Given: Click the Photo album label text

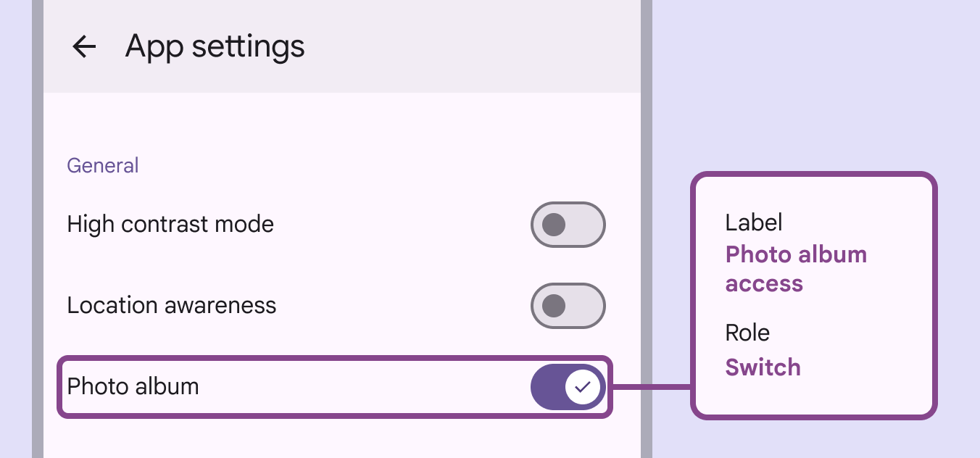Looking at the screenshot, I should [x=133, y=386].
